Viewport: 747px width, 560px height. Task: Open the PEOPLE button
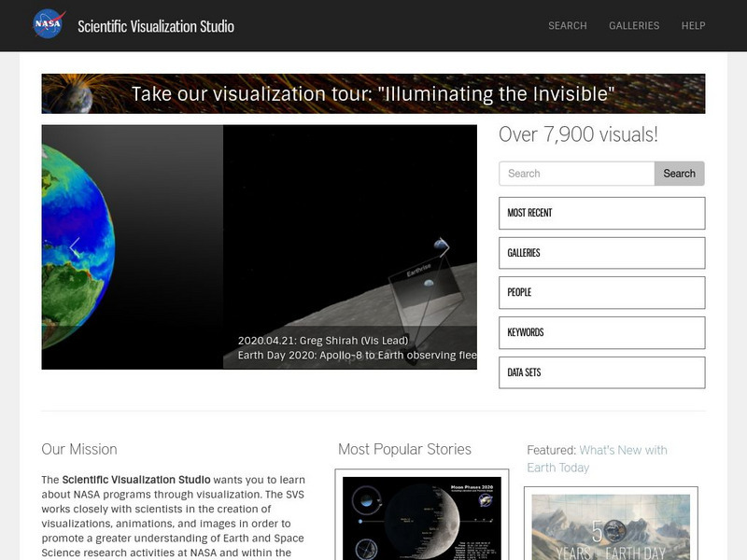point(601,292)
